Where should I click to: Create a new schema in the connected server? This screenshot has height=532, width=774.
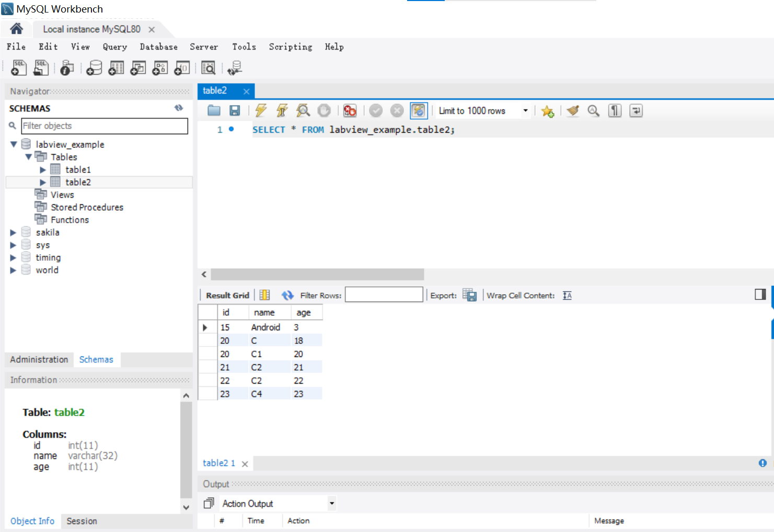(x=94, y=67)
